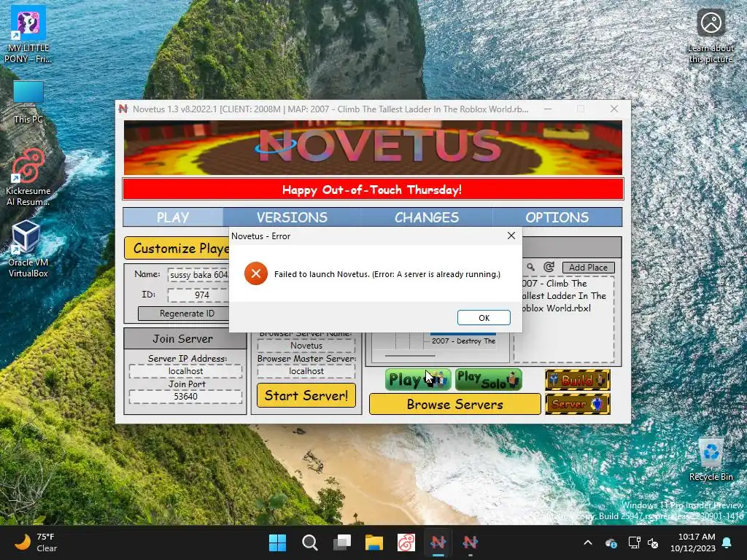Click the player Name input field
This screenshot has width=747, height=560.
pos(198,275)
